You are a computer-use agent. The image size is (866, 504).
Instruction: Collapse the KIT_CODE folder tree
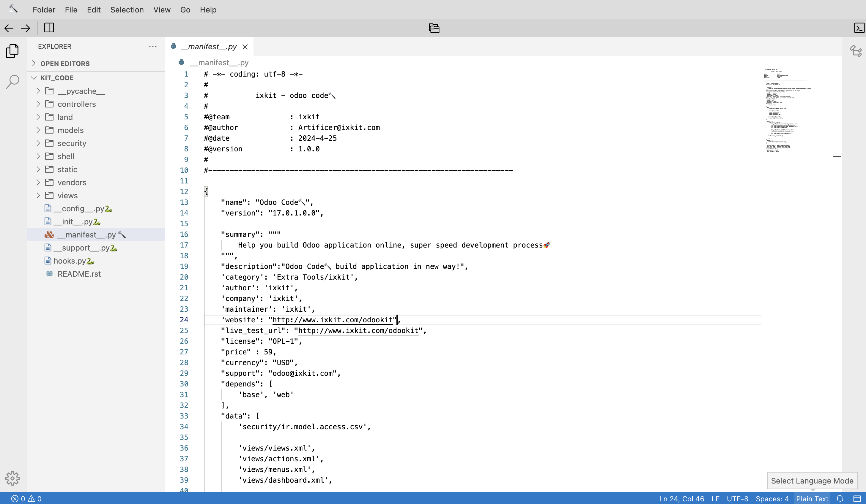click(57, 78)
